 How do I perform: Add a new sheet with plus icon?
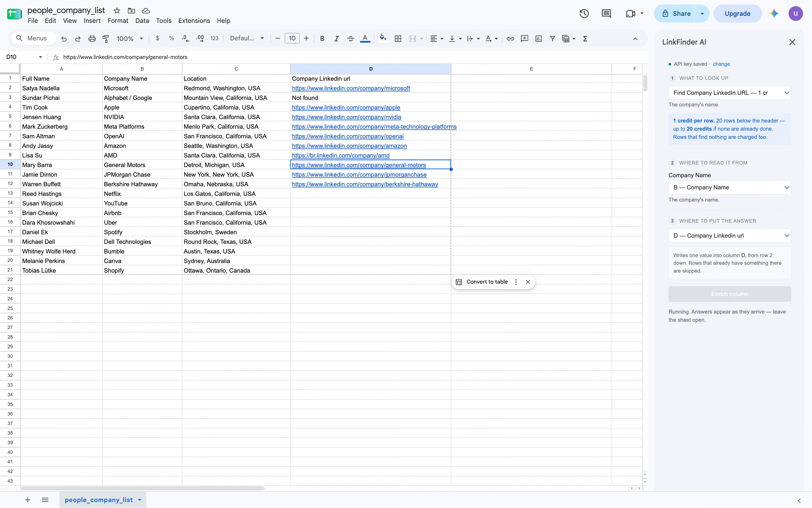point(28,500)
